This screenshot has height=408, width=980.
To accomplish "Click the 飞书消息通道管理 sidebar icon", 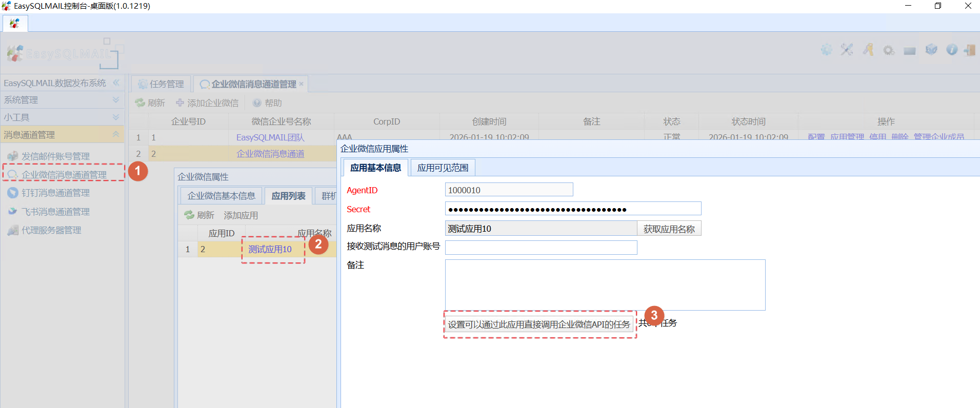I will pos(13,211).
